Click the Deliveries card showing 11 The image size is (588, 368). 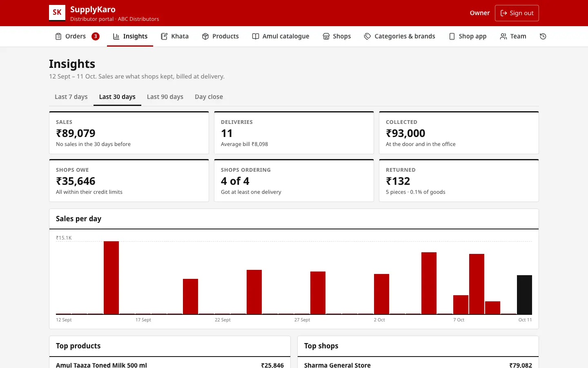(x=294, y=133)
